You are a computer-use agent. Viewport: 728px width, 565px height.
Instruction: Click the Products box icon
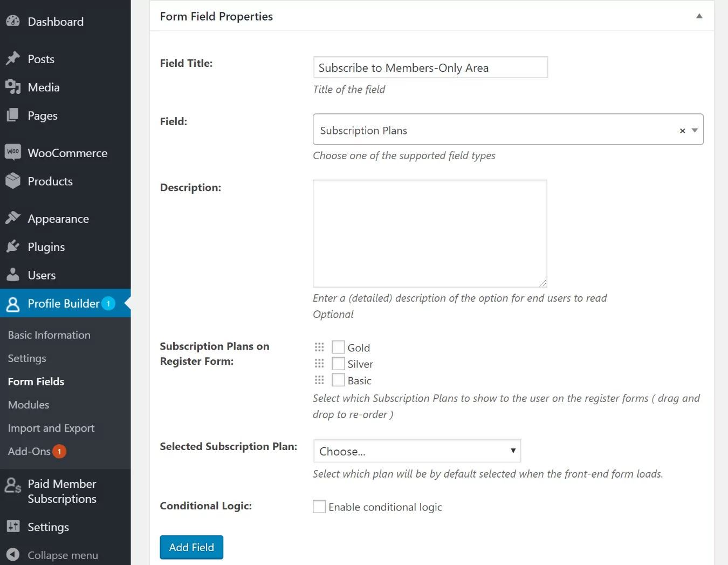(13, 181)
